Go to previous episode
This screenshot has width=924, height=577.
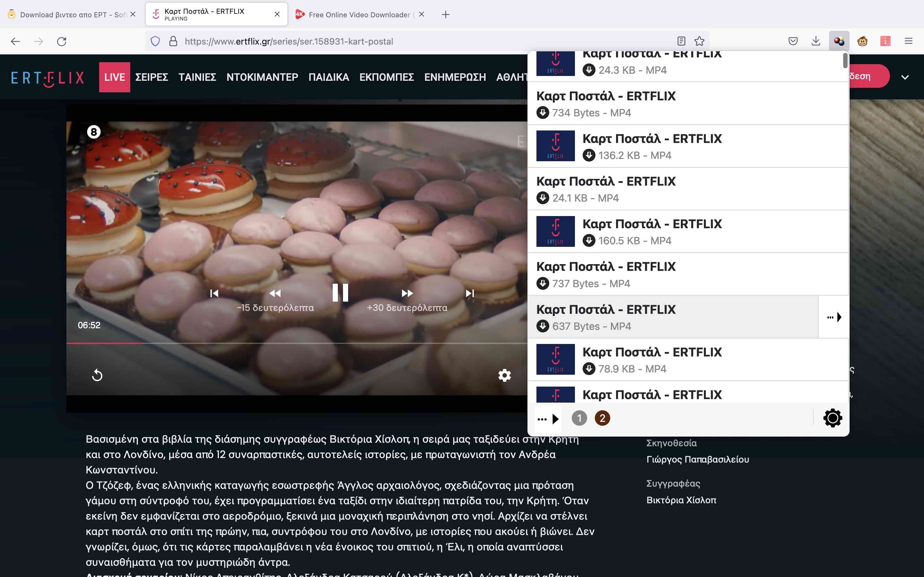click(214, 293)
